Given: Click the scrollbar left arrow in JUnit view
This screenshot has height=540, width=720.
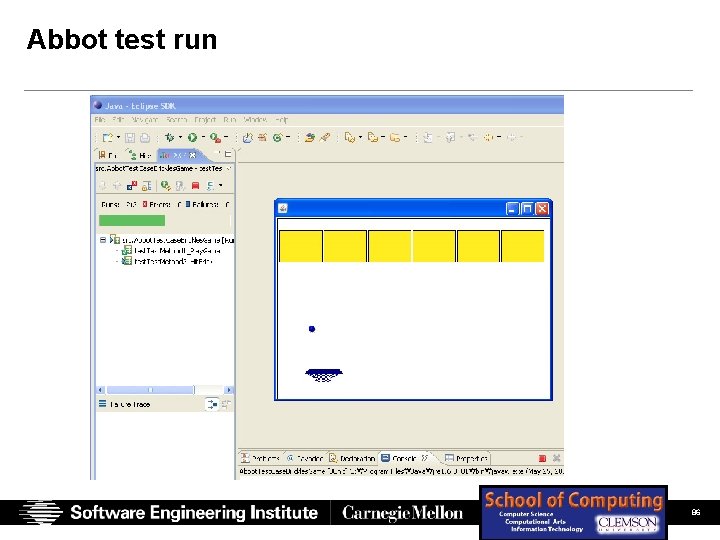Looking at the screenshot, I should 101,390.
